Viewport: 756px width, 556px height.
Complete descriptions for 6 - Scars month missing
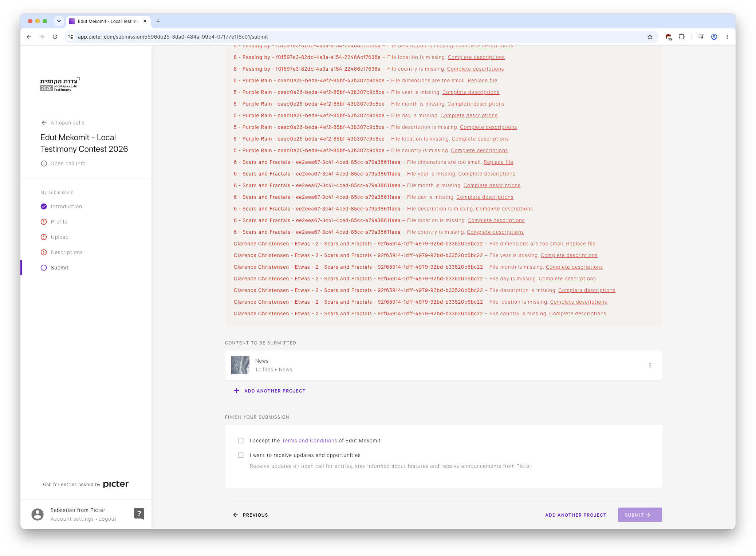[x=492, y=185]
